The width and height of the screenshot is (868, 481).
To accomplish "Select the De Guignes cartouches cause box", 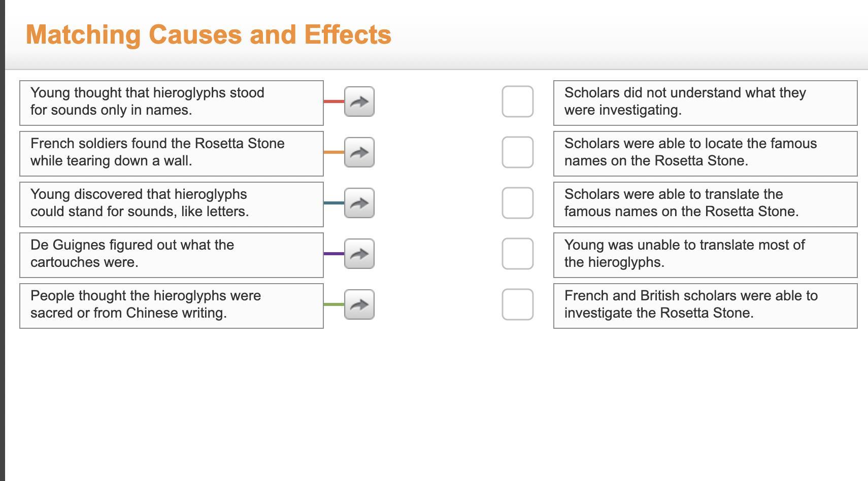I will [x=172, y=255].
